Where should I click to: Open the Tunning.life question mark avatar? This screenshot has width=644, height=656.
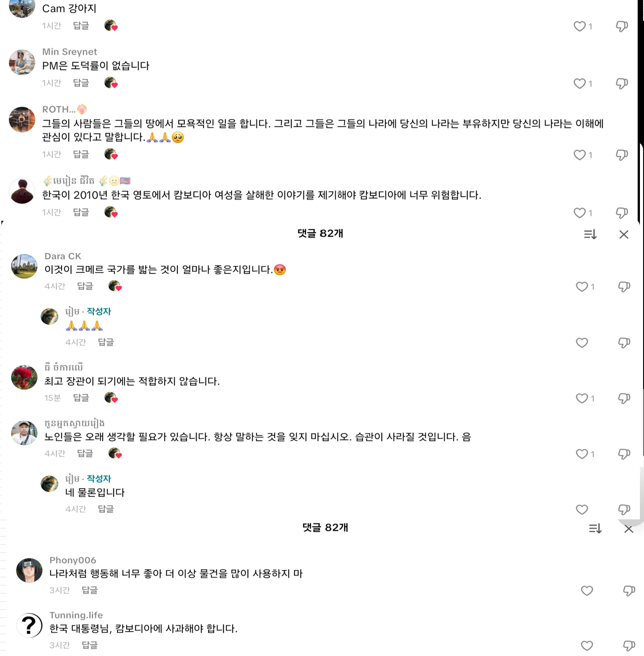tap(29, 625)
